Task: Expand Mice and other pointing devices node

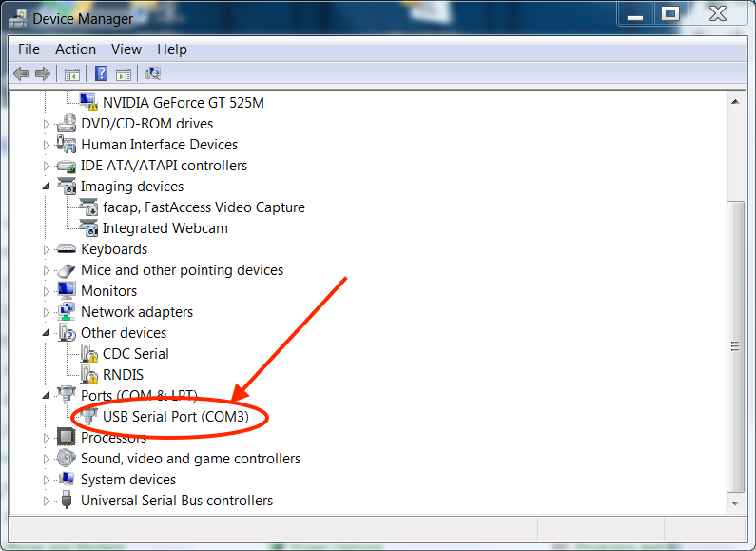Action: (x=47, y=270)
